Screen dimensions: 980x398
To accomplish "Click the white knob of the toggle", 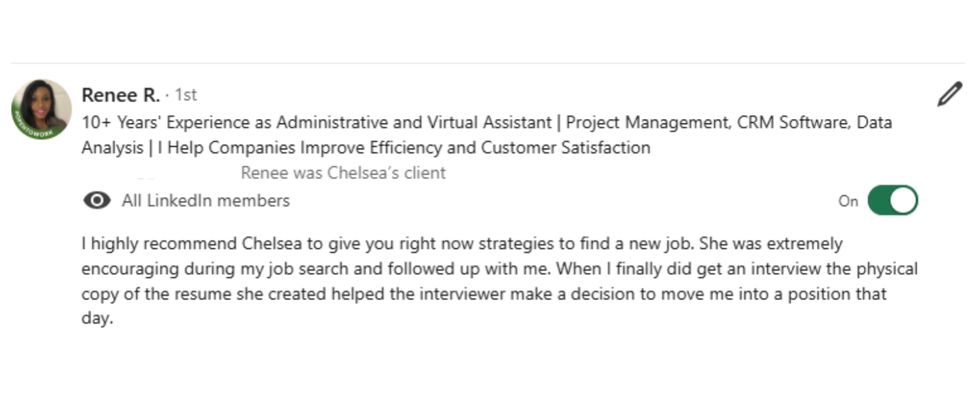I will pos(904,200).
